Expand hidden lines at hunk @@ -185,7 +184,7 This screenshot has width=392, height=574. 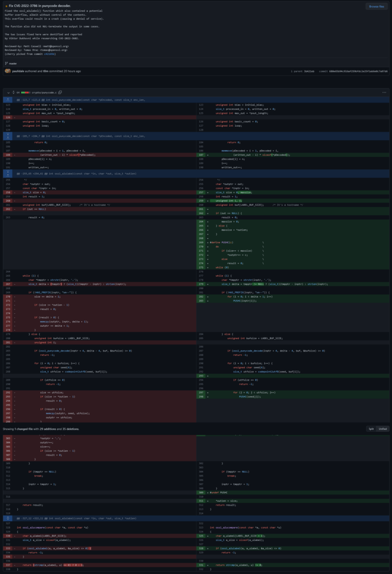8,136
